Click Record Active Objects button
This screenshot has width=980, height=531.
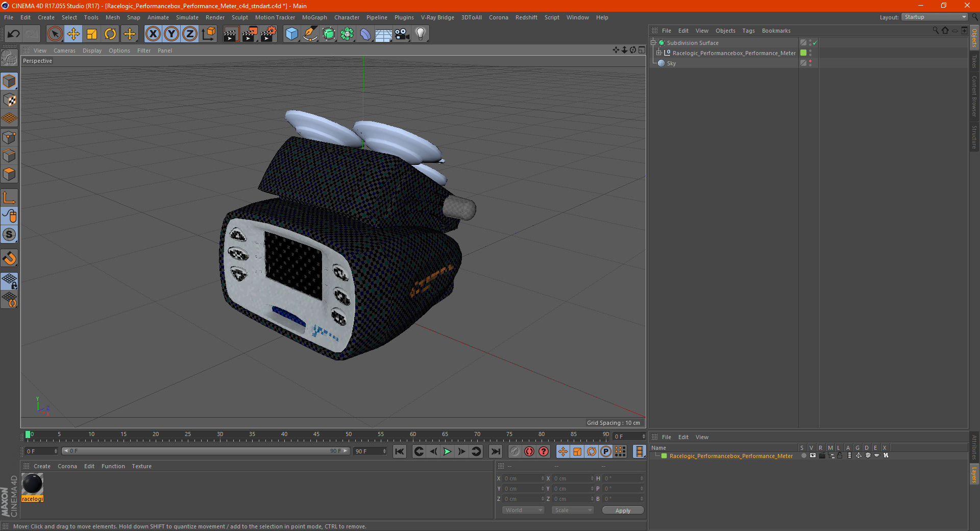pos(515,451)
